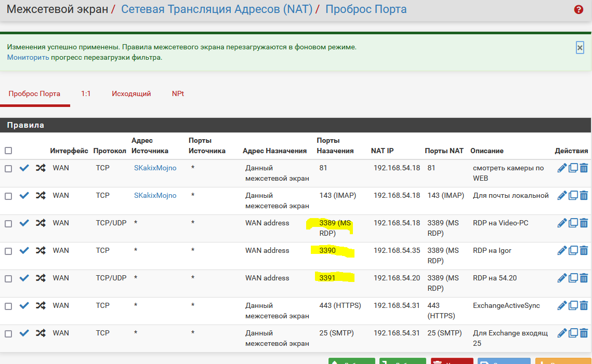592x364 pixels.
Task: Dismiss the green success notification
Action: pyautogui.click(x=580, y=48)
